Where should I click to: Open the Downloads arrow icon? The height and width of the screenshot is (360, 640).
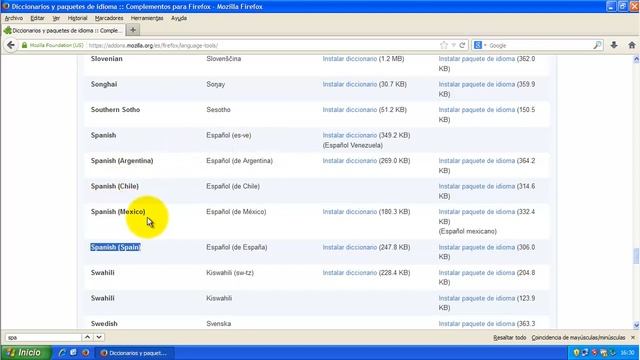pyautogui.click(x=614, y=45)
